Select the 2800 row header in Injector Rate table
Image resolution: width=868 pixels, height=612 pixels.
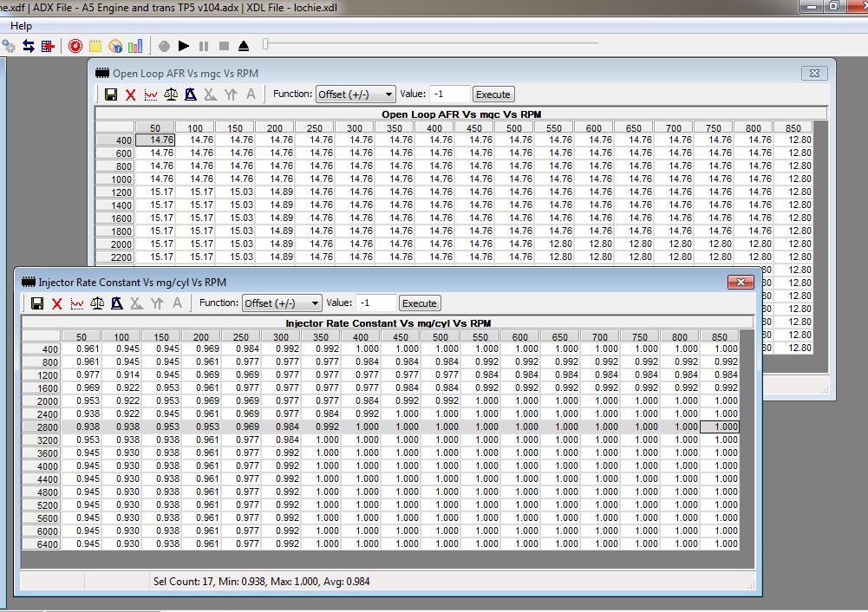(x=41, y=427)
